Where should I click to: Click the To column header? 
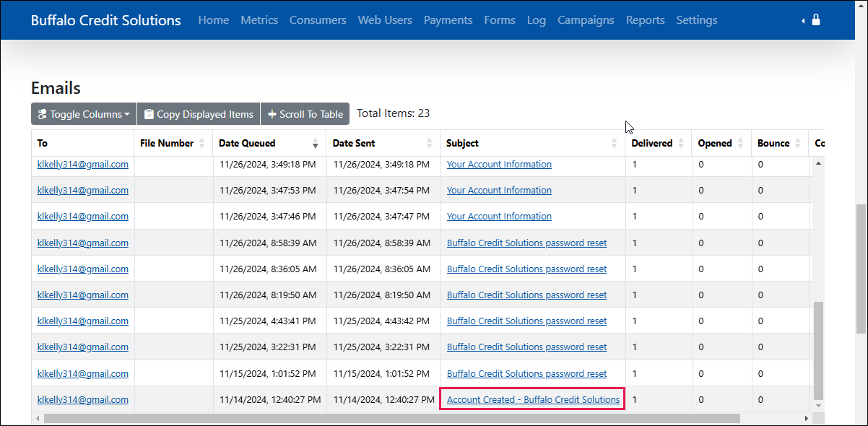click(82, 143)
